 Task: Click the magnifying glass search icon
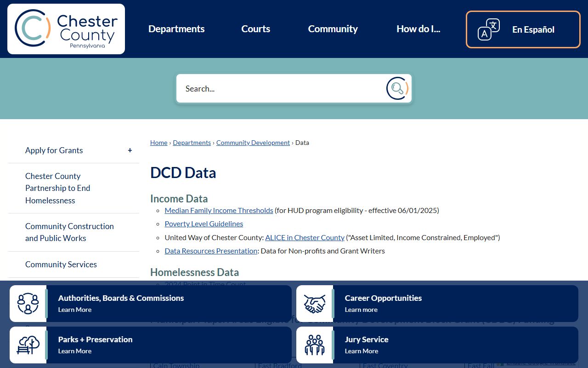[x=397, y=88]
